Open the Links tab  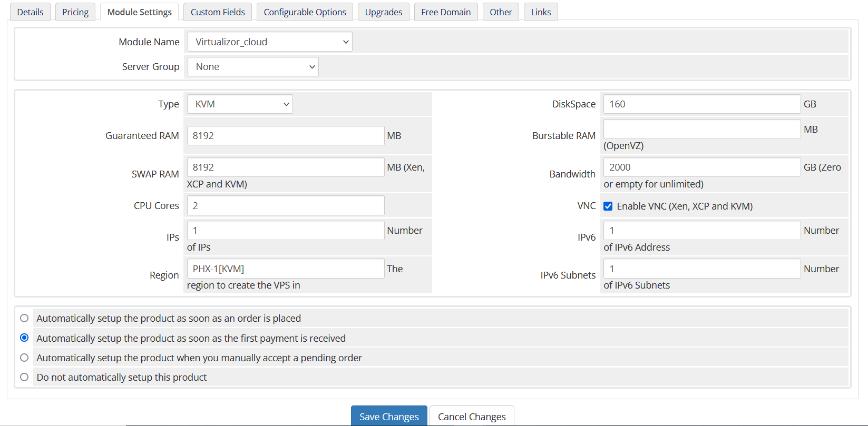tap(541, 12)
